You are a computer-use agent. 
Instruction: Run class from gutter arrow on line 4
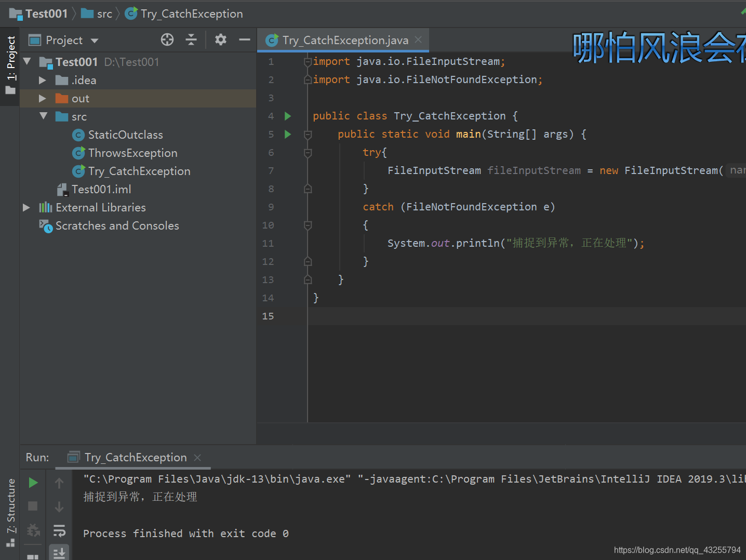click(287, 116)
